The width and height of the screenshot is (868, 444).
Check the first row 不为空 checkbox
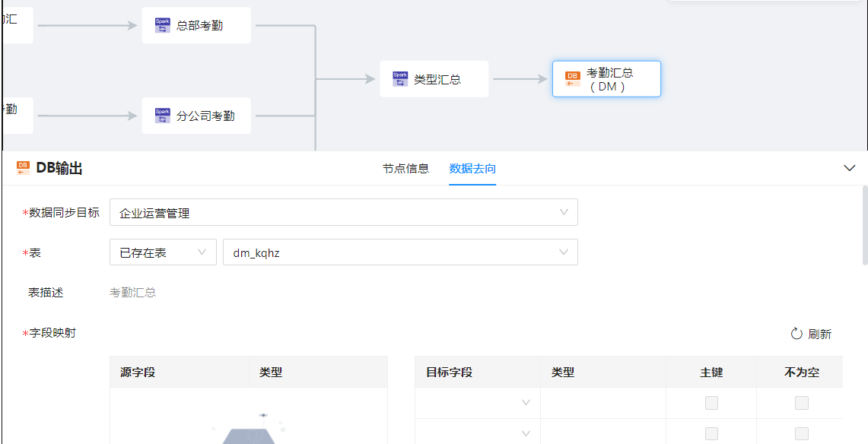[802, 403]
